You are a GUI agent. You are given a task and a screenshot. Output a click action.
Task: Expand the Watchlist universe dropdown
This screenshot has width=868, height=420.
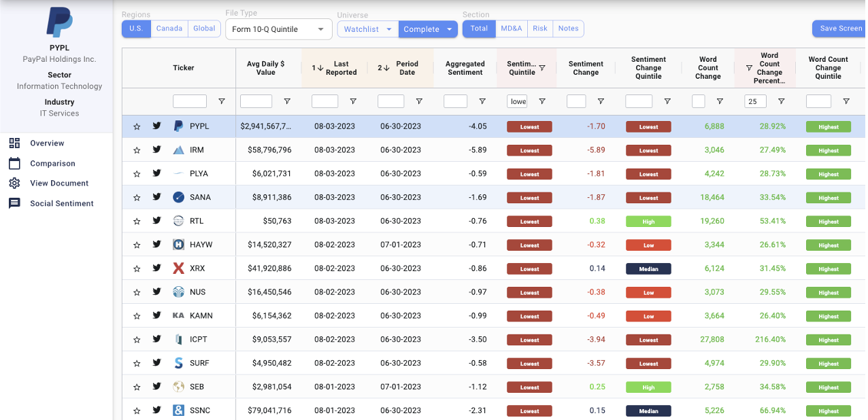[x=388, y=29]
